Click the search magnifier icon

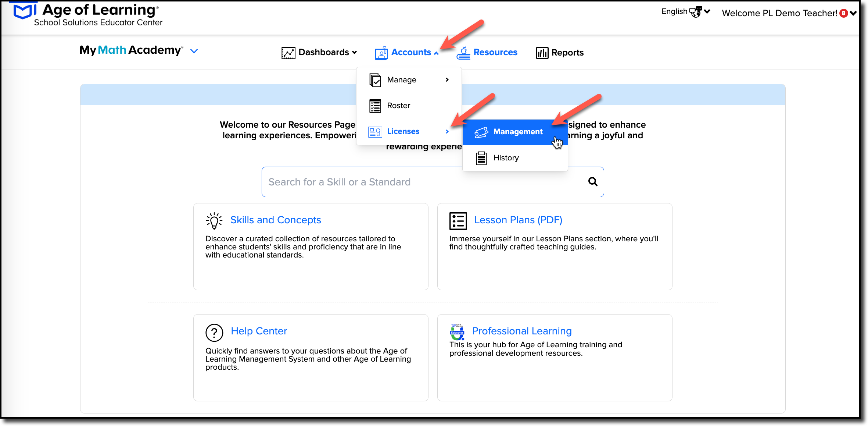(x=592, y=181)
